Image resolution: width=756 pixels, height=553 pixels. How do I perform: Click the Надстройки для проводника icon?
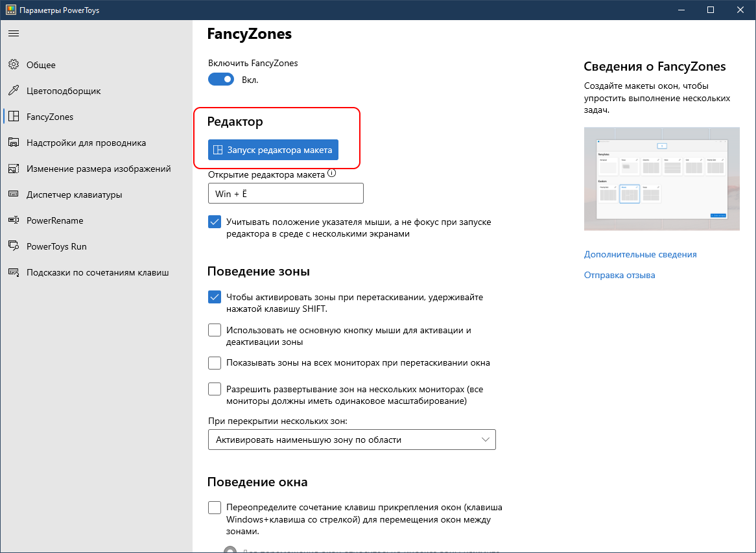tap(14, 143)
